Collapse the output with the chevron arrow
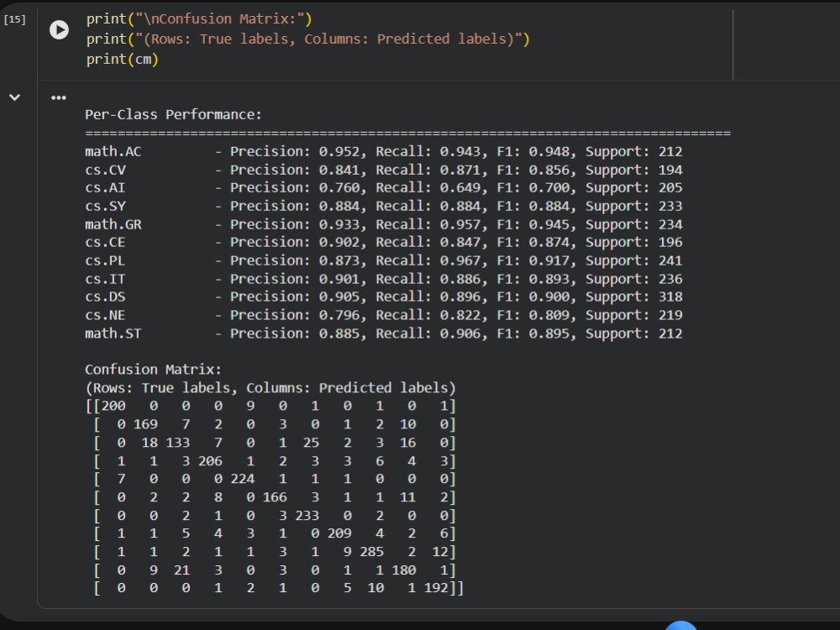Viewport: 840px width, 630px height. [x=14, y=97]
